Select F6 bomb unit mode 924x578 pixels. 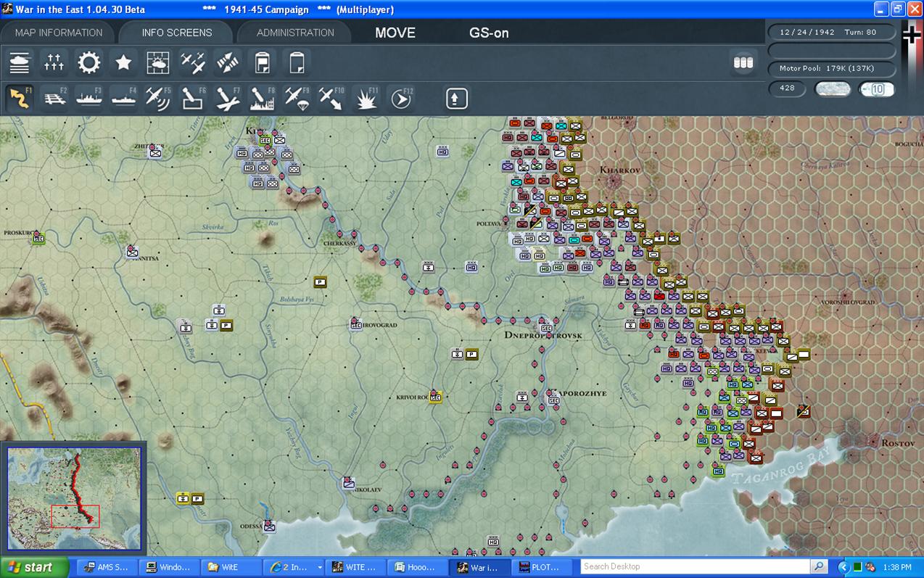[x=193, y=98]
